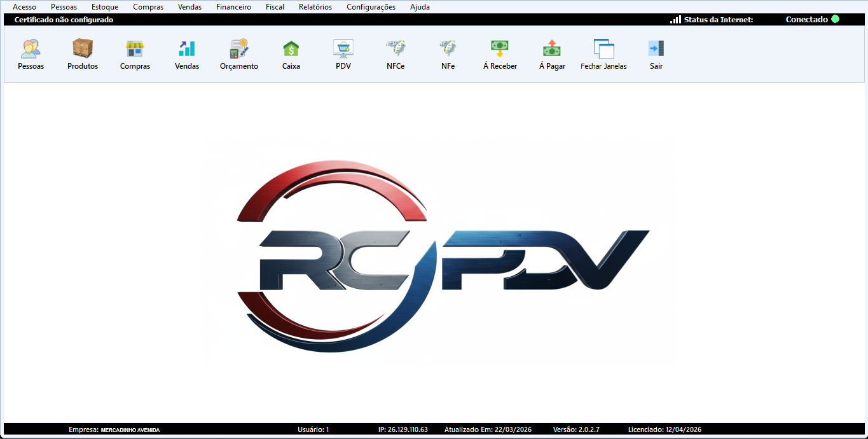Open the Caixa toolbar icon
This screenshot has width=868, height=439.
point(291,49)
